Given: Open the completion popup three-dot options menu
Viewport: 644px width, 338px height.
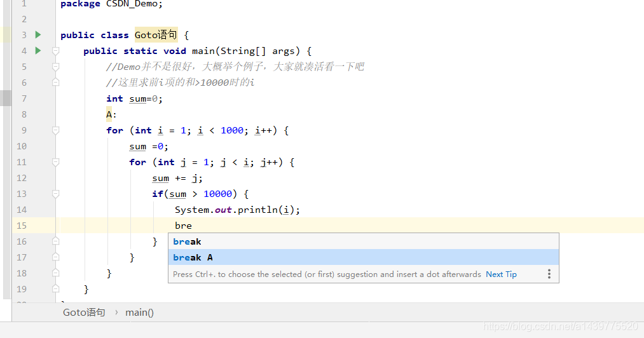Looking at the screenshot, I should pyautogui.click(x=549, y=274).
